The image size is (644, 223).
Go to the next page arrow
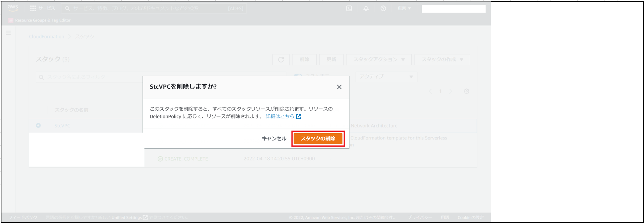(x=451, y=92)
